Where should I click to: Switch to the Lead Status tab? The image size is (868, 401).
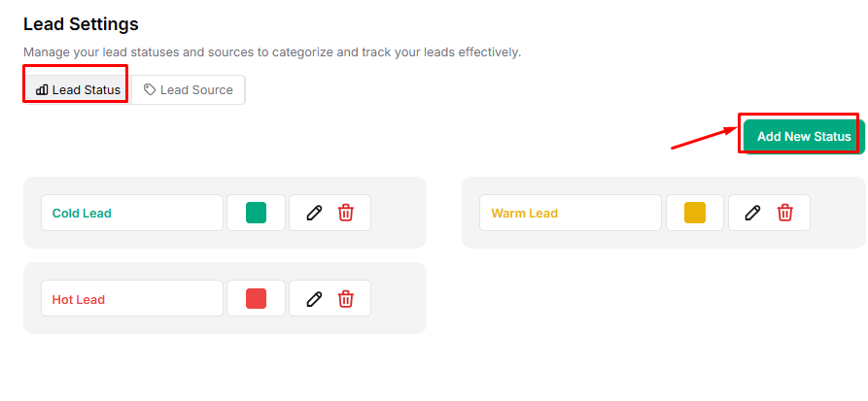(x=78, y=90)
